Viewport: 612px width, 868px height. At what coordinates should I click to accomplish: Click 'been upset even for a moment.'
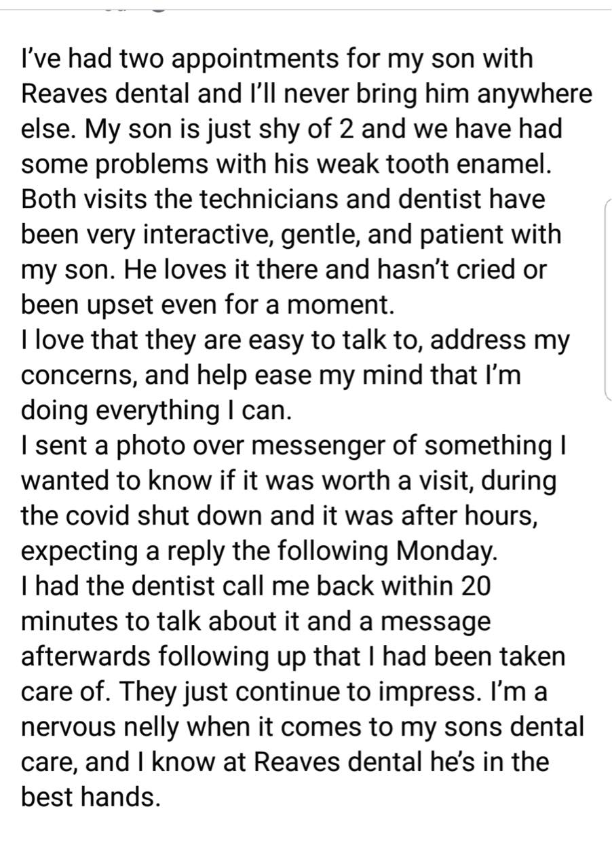coord(208,305)
